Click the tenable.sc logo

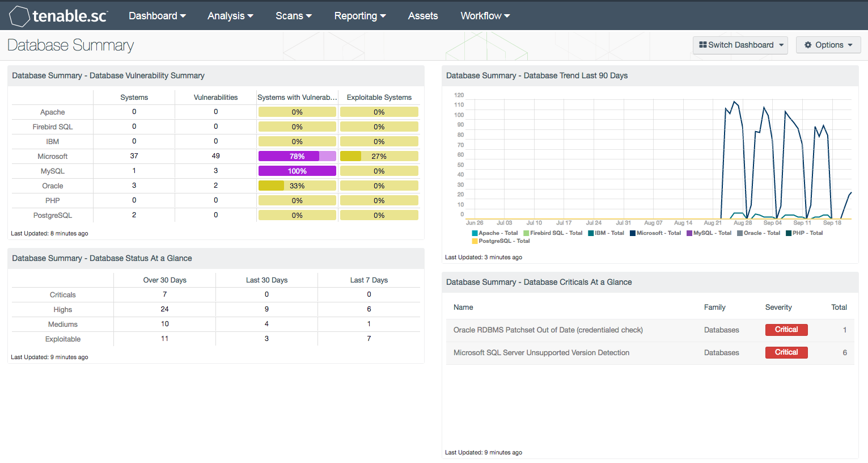click(x=59, y=16)
